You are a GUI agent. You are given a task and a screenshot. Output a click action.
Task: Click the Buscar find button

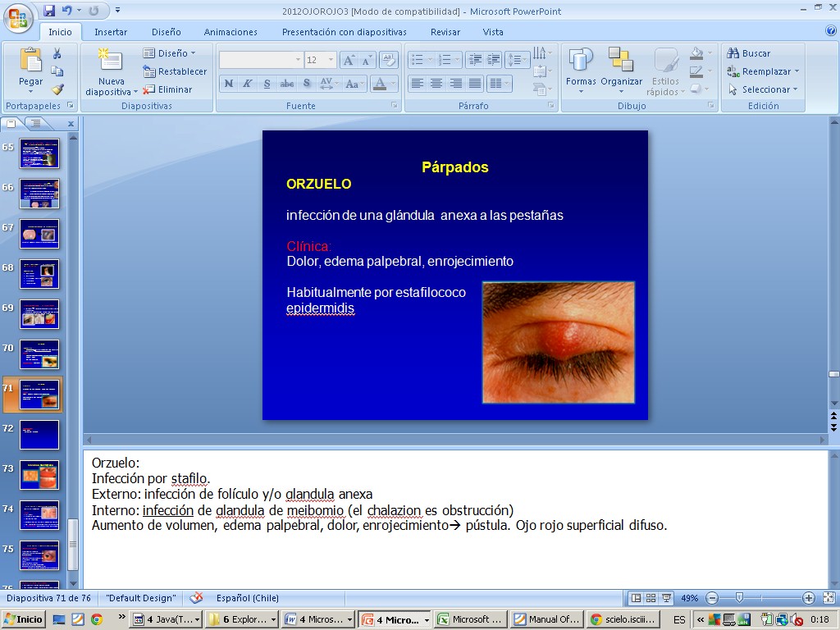pyautogui.click(x=749, y=53)
